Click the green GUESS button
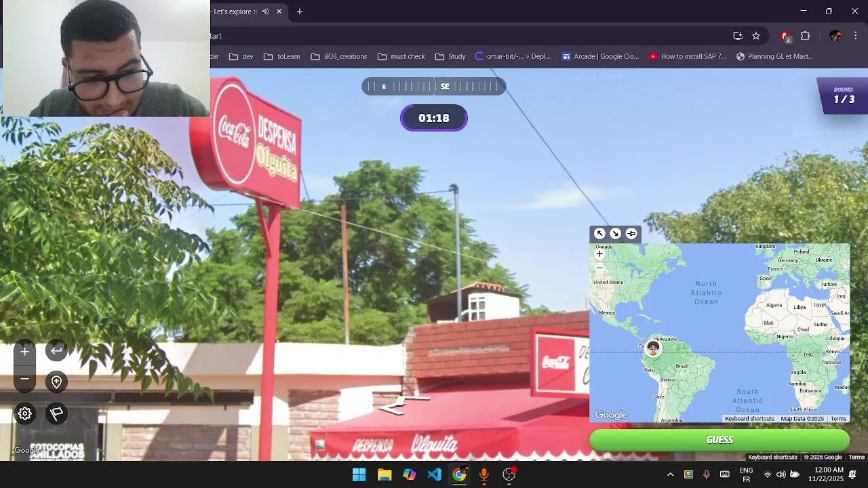The width and height of the screenshot is (868, 488). (719, 440)
